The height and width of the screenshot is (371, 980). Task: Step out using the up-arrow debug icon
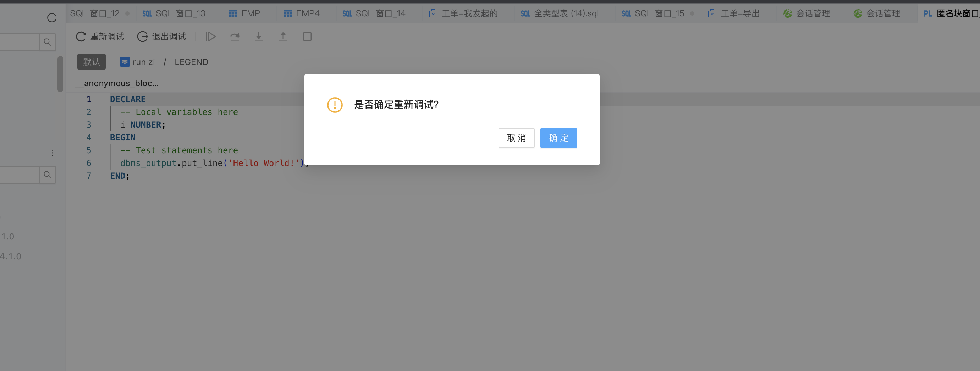tap(283, 36)
